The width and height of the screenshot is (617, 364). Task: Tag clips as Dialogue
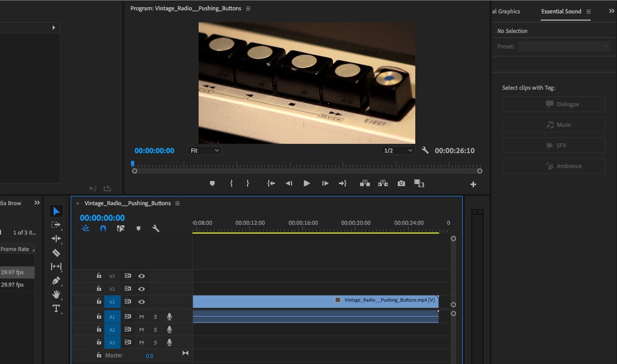(x=554, y=104)
